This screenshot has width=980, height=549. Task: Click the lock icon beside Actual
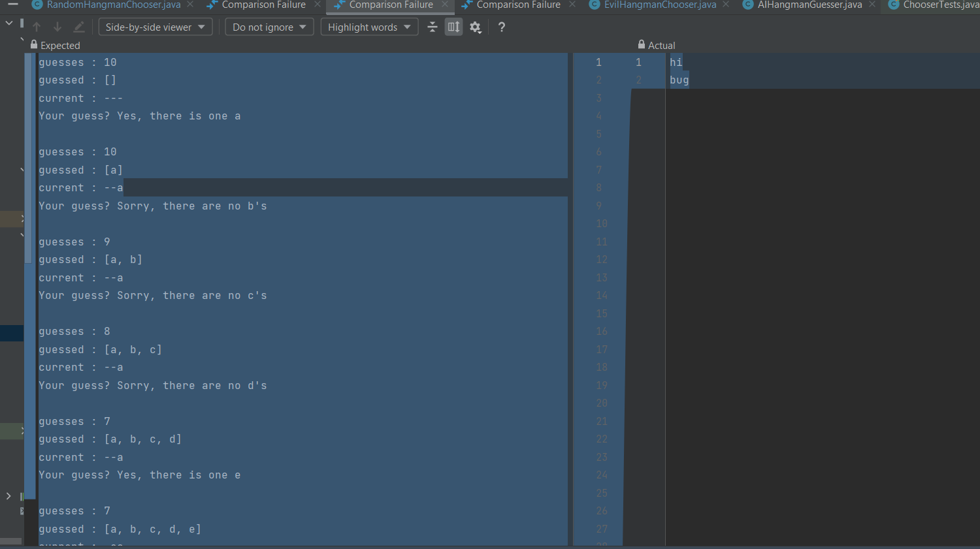point(641,45)
